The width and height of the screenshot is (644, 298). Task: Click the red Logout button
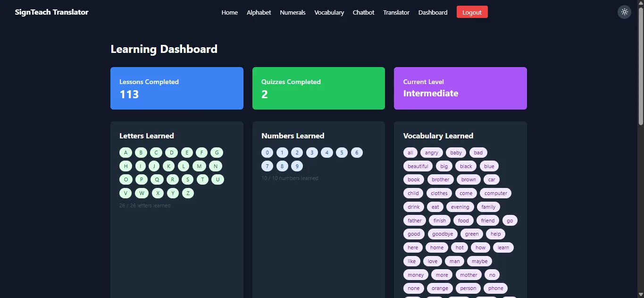472,12
